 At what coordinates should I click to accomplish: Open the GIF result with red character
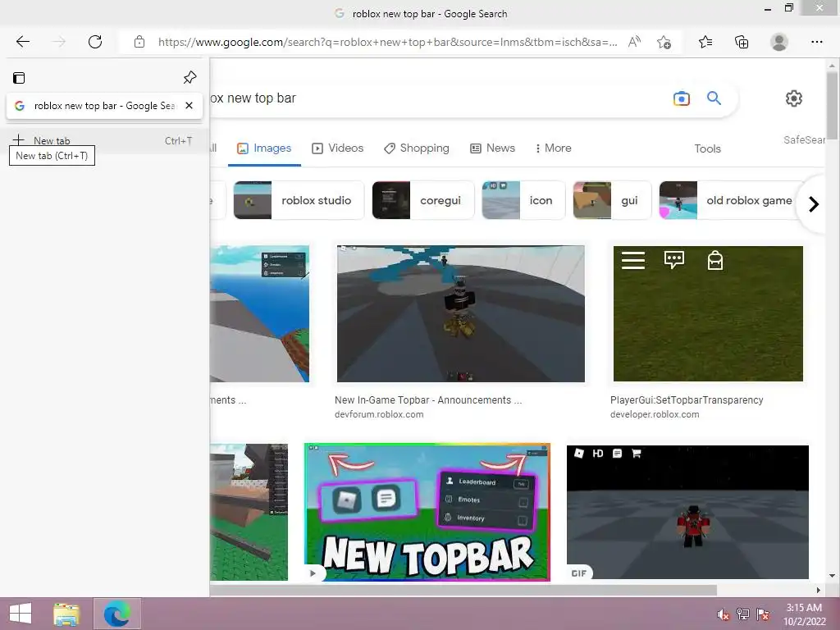click(687, 512)
